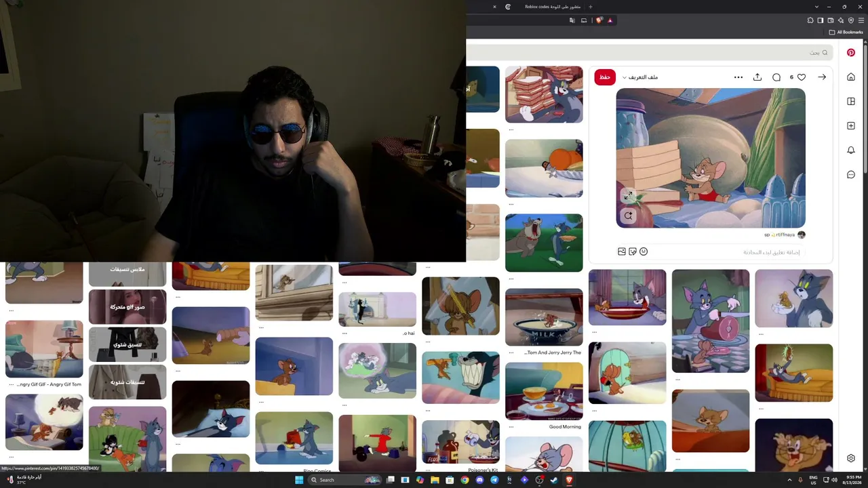Screen dimensions: 868x488
Task: Open the Brave wallet icon
Action: (831, 20)
